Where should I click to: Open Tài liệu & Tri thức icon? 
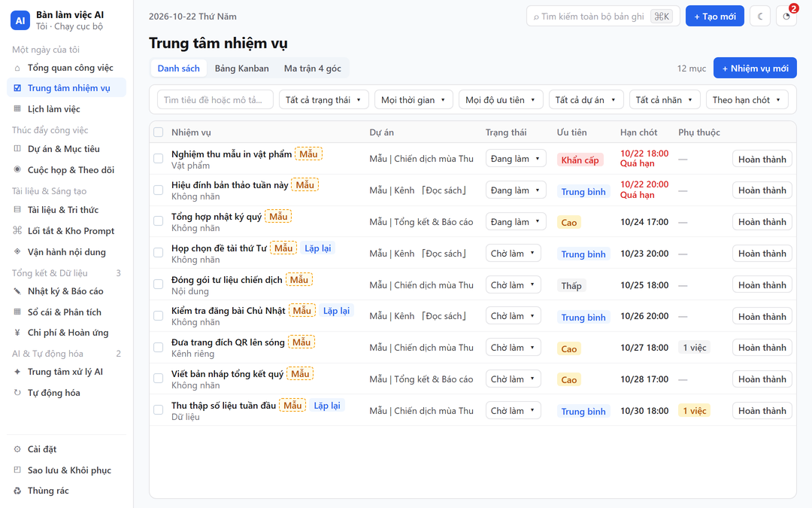coord(17,209)
